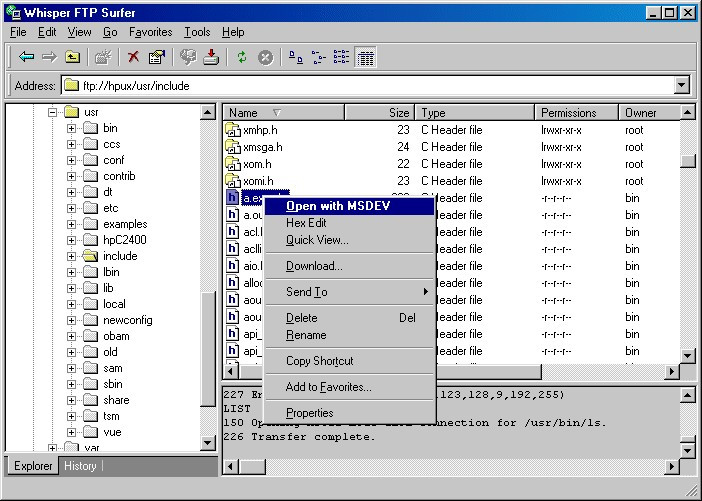Sort by the Name column header
The height and width of the screenshot is (501, 702).
pyautogui.click(x=284, y=113)
